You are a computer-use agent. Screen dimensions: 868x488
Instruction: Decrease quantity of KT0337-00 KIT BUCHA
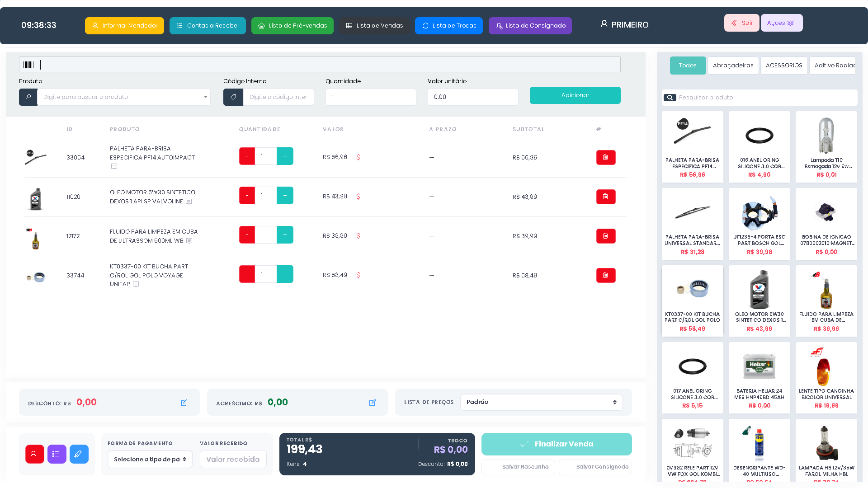(247, 274)
